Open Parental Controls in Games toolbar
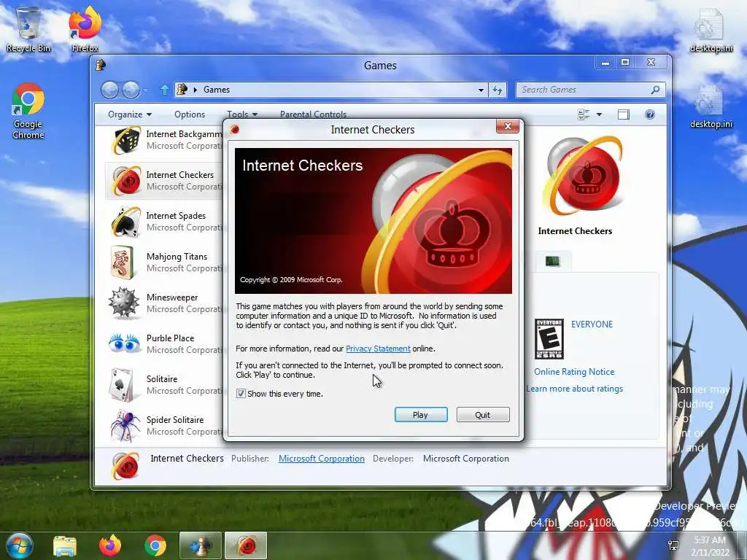This screenshot has width=747, height=560. [313, 114]
